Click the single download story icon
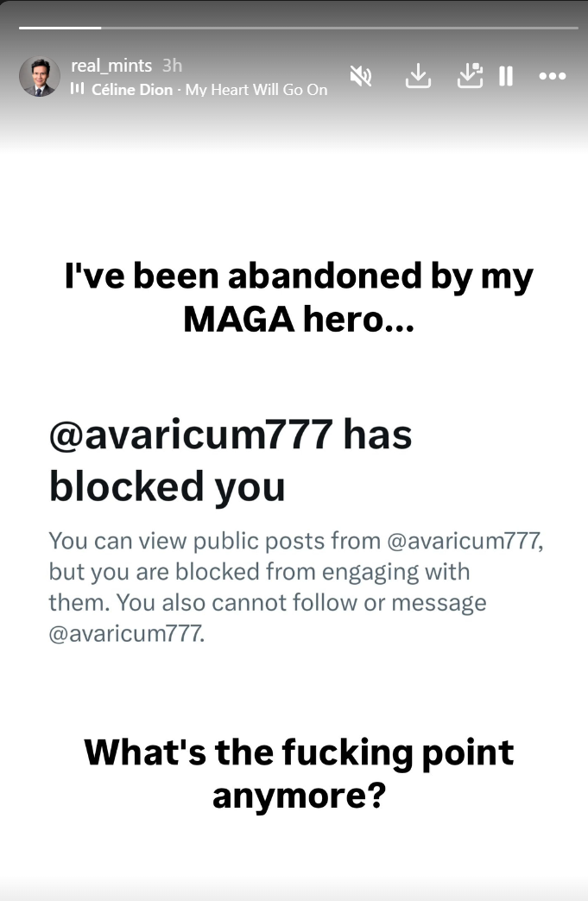The image size is (588, 901). coord(418,76)
